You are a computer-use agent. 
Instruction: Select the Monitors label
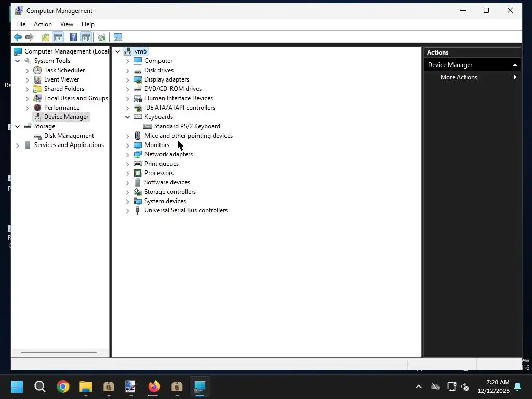[x=157, y=145]
